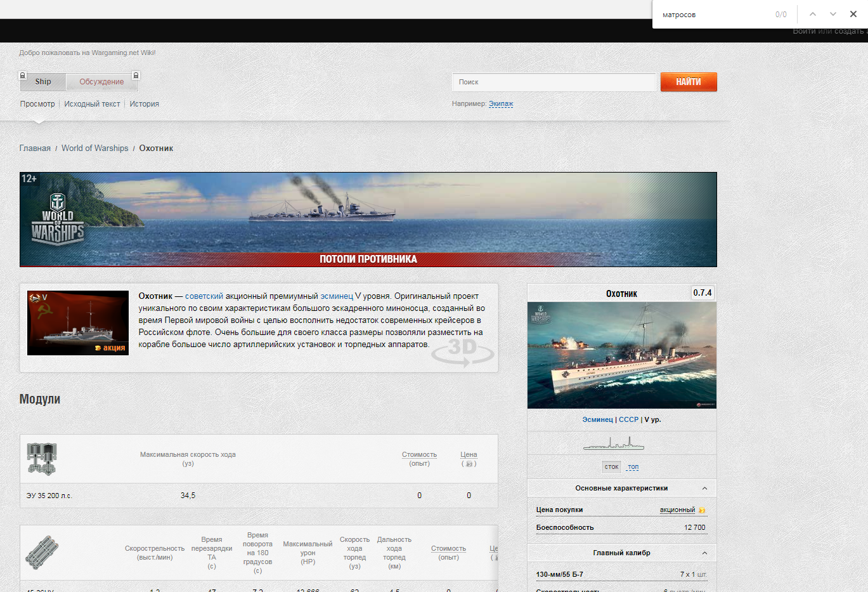Open the Ship tab
868x592 pixels.
point(43,81)
